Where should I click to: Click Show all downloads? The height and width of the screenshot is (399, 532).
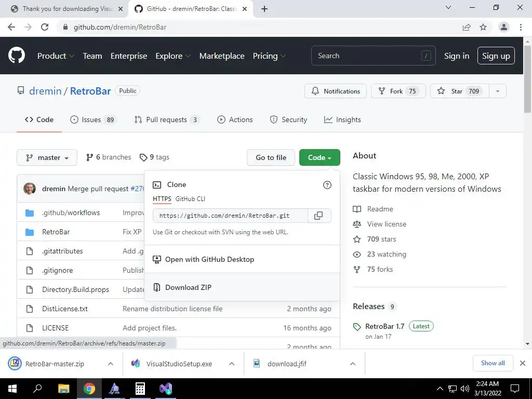click(493, 363)
